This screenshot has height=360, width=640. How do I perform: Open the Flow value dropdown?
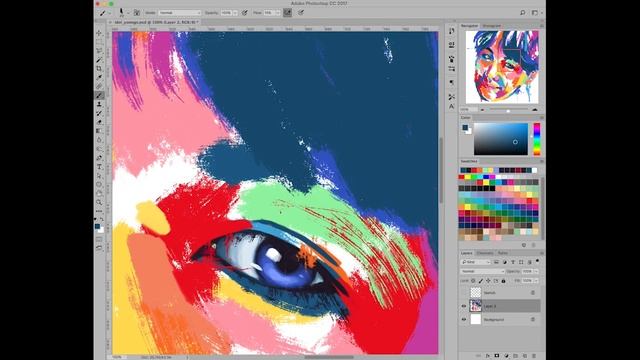(278, 13)
